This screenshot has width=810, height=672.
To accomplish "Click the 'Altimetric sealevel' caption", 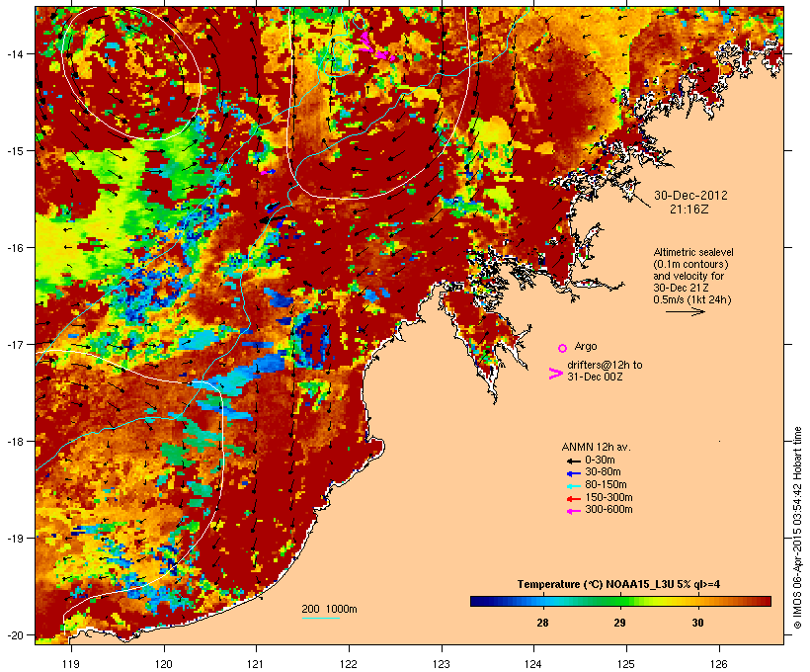I will (x=693, y=252).
